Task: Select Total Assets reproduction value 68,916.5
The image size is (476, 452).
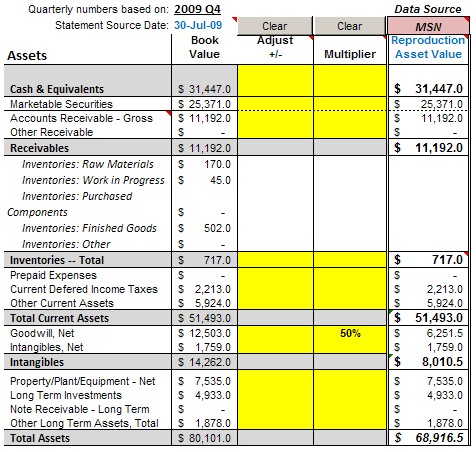Action: tap(428, 438)
